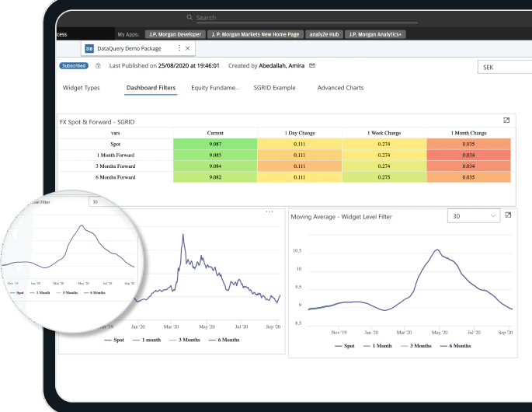Close the DataQuery Demo Package tab
532x412 pixels.
(x=189, y=48)
